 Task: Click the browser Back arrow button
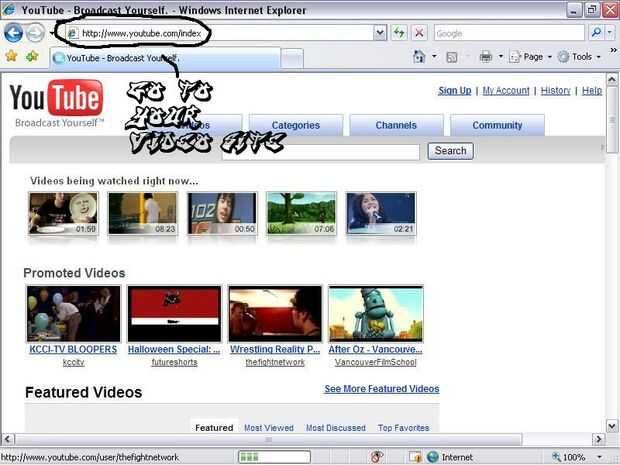click(13, 33)
